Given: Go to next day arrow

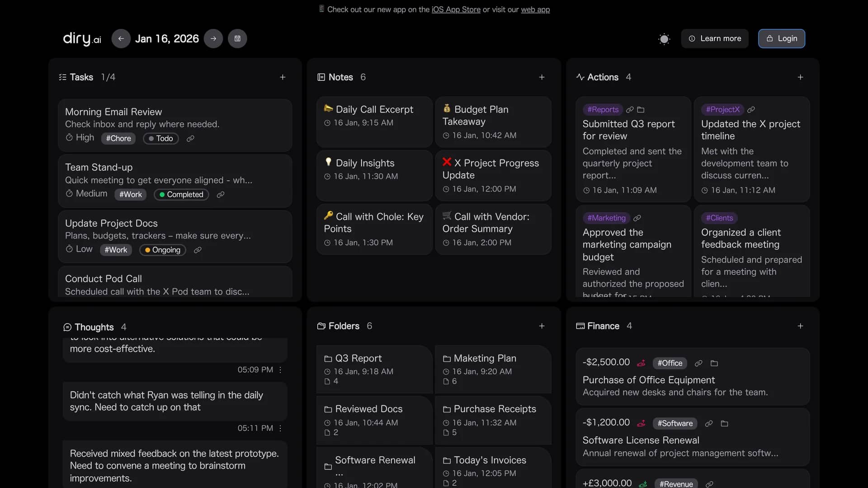Looking at the screenshot, I should [213, 39].
